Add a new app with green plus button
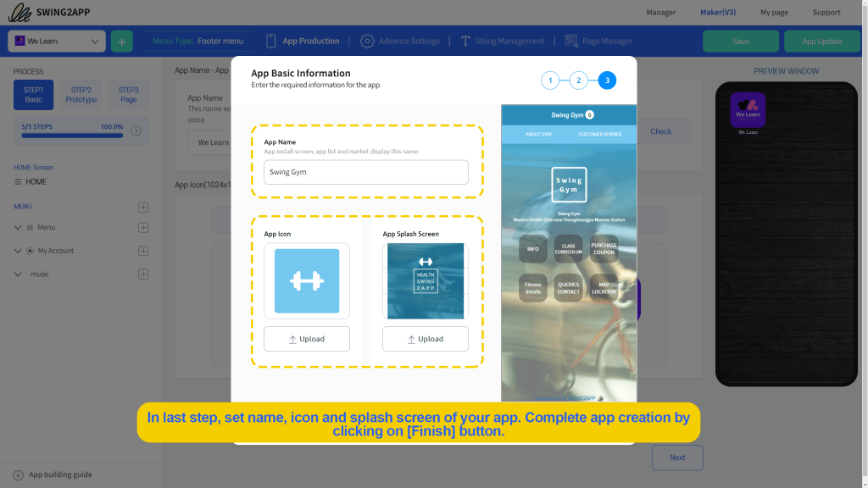Viewport: 868px width, 488px height. (x=122, y=42)
